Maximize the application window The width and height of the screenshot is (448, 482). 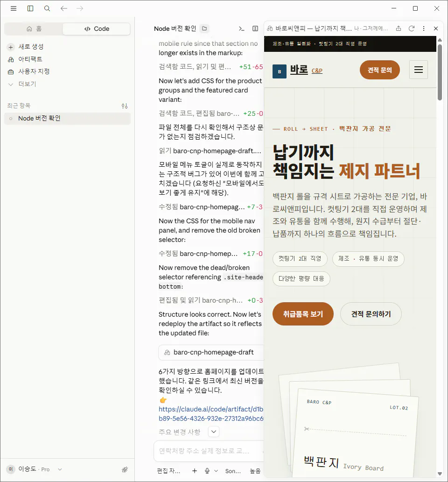[415, 8]
